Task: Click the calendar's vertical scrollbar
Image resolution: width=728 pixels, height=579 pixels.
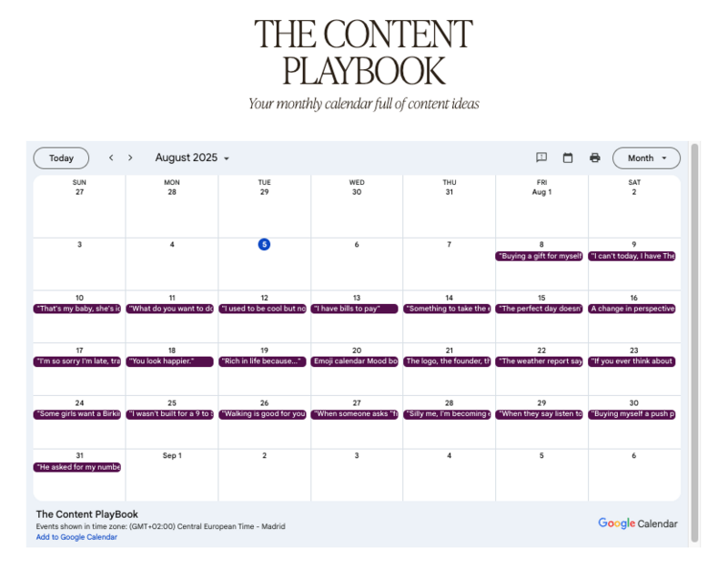Action: tap(694, 342)
